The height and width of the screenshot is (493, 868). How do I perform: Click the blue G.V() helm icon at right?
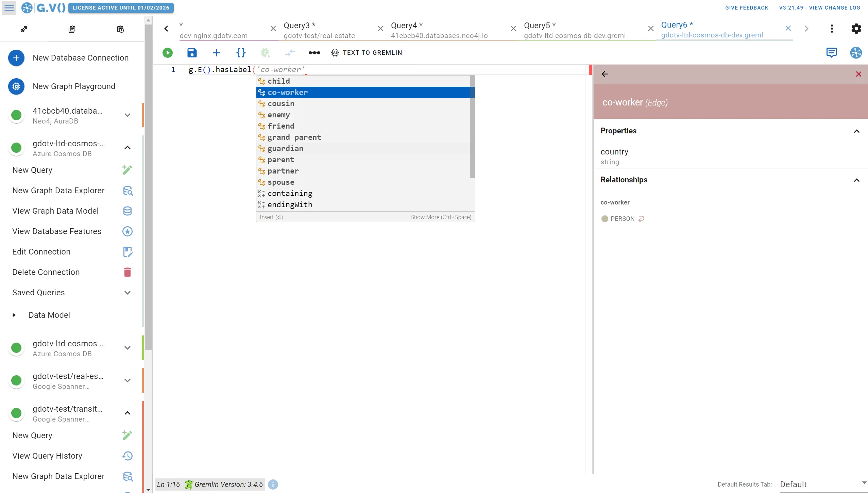[x=856, y=53]
